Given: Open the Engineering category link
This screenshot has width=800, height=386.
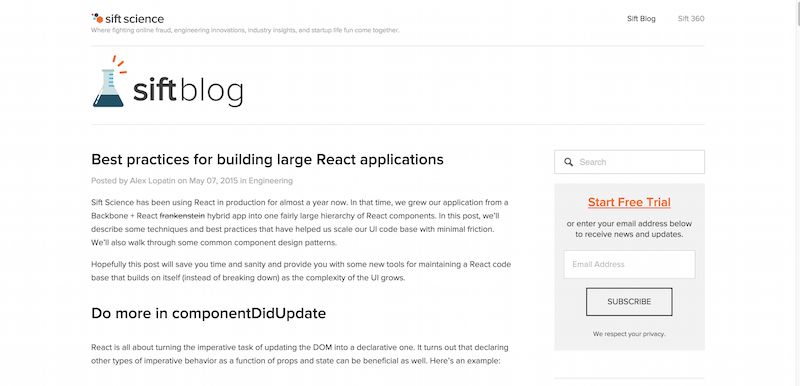Looking at the screenshot, I should (x=270, y=181).
